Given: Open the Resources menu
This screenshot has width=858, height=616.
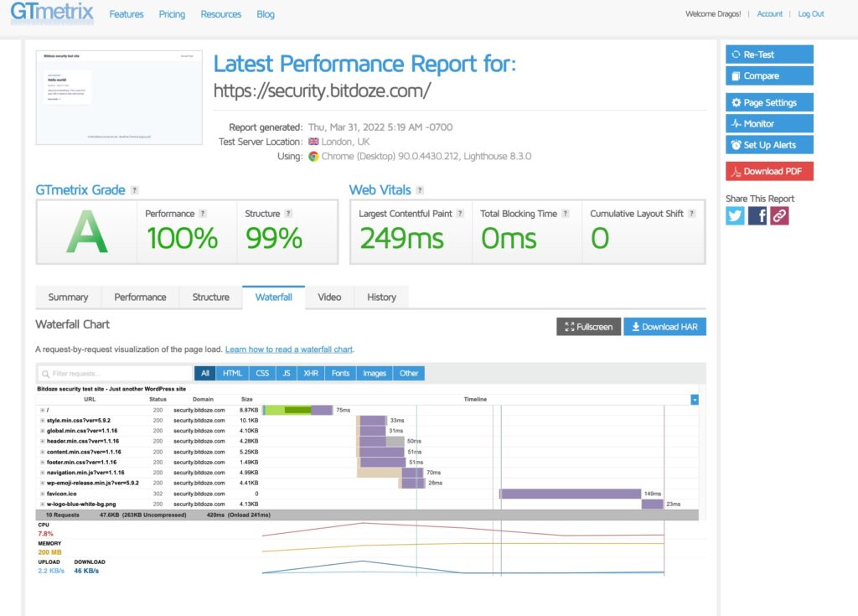Looking at the screenshot, I should [221, 14].
